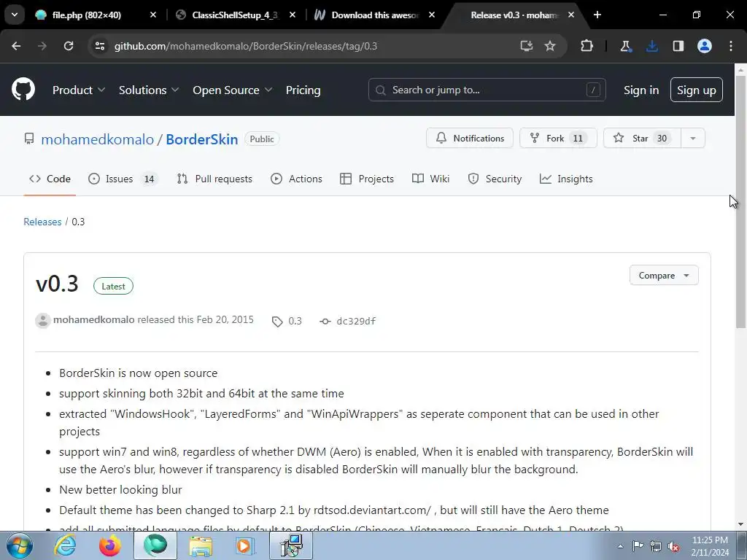Focus the Search or jump to field
This screenshot has height=560, width=747.
coord(487,90)
